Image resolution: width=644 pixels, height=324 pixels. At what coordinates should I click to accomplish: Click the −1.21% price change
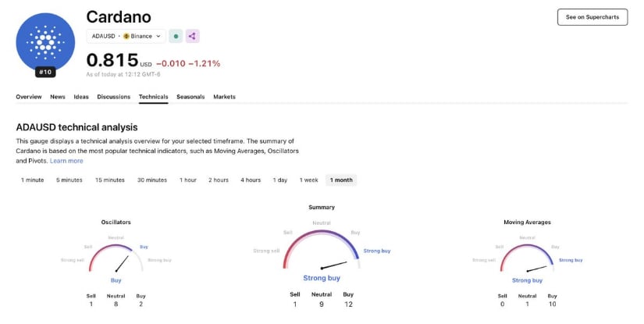(205, 64)
